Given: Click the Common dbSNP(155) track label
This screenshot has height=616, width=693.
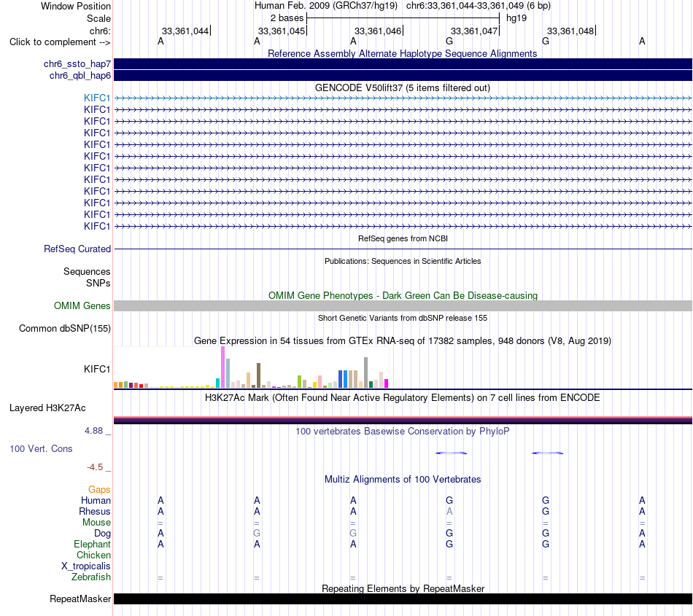Looking at the screenshot, I should [64, 329].
